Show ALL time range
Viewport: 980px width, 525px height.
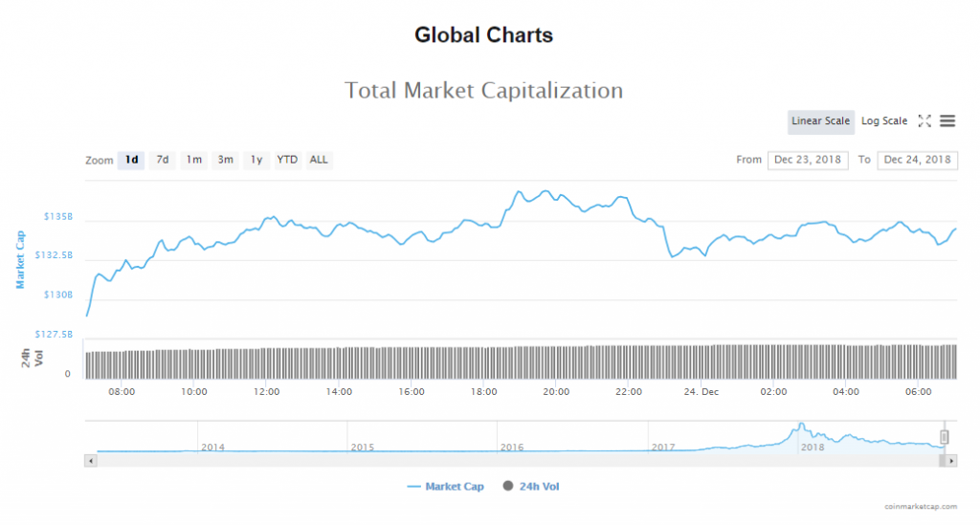[x=319, y=160]
